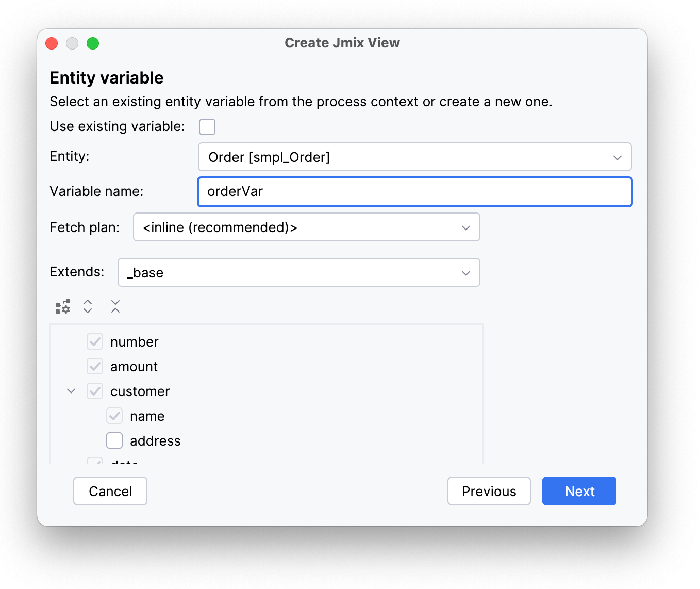
Task: Enable the Use existing variable checkbox
Action: 207,127
